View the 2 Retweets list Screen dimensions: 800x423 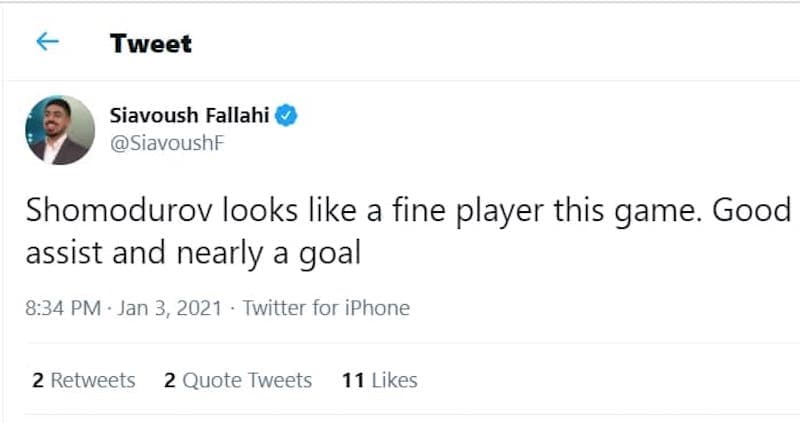pyautogui.click(x=84, y=381)
